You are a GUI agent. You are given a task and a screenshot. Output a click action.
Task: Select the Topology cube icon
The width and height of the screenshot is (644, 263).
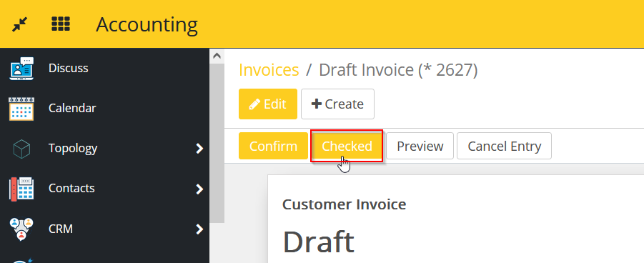[21, 149]
